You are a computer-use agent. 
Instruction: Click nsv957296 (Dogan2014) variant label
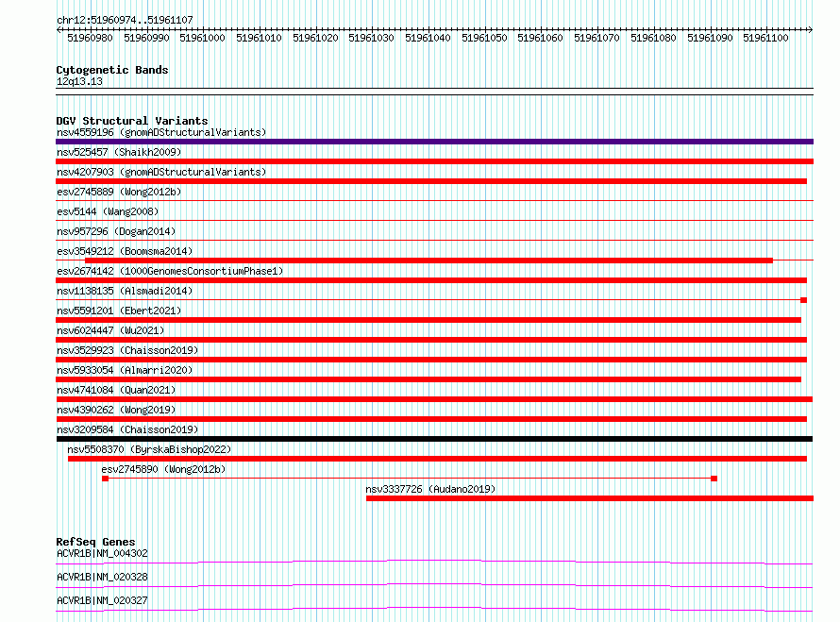point(116,231)
